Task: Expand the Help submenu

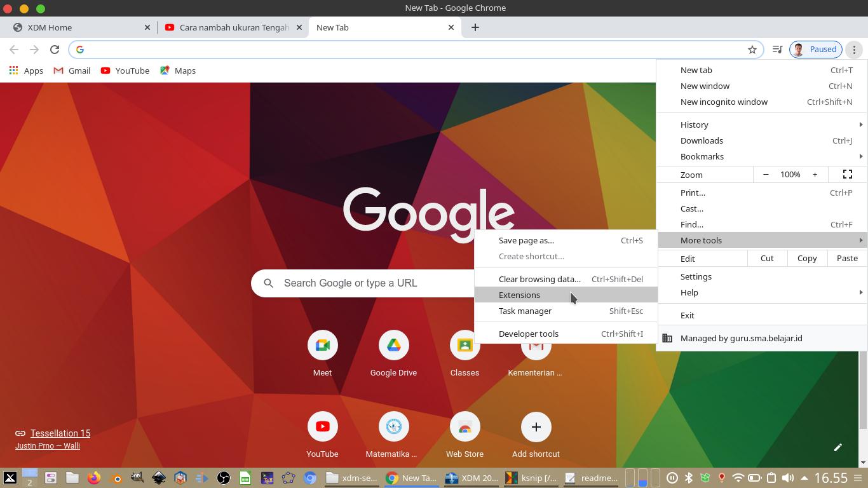Action: point(762,292)
